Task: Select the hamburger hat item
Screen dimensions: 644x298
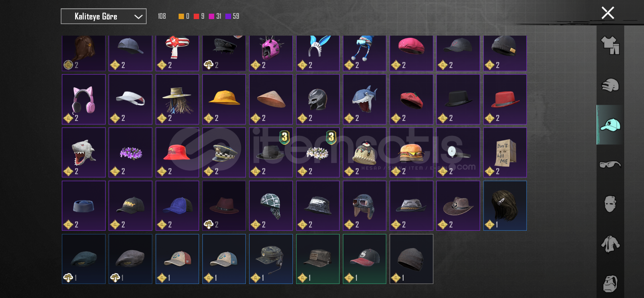Action: [411, 153]
